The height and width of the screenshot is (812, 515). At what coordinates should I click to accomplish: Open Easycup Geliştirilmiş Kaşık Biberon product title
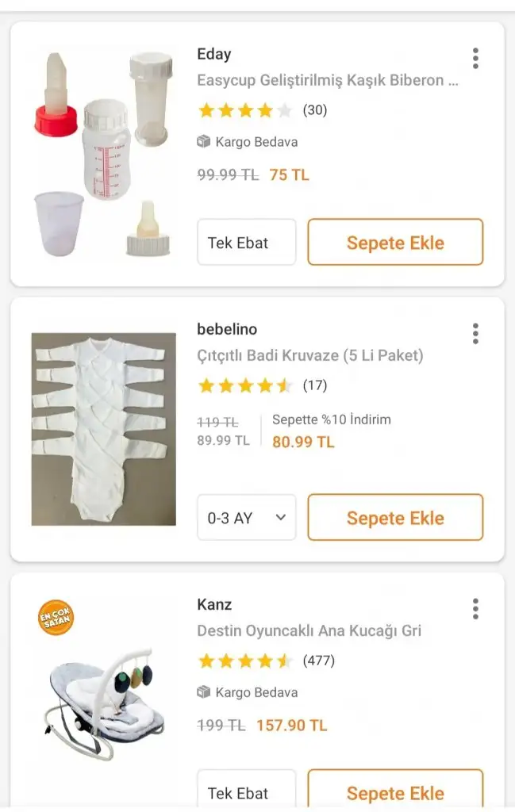point(328,80)
